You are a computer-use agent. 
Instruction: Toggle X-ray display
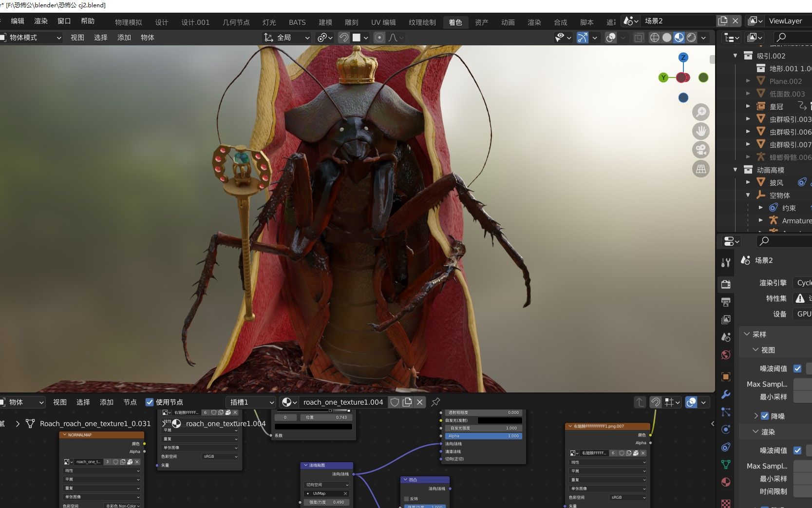[x=639, y=38]
